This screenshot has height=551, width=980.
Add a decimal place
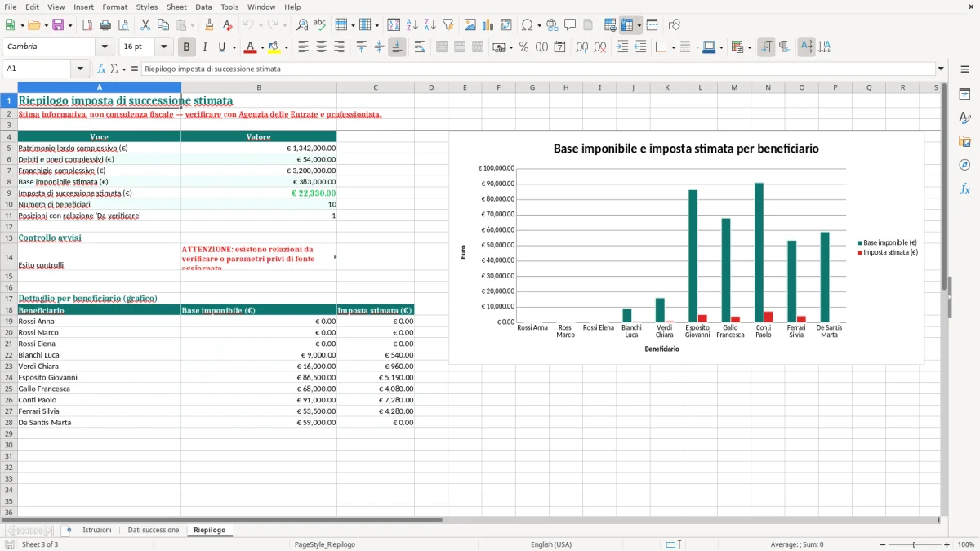coord(581,47)
